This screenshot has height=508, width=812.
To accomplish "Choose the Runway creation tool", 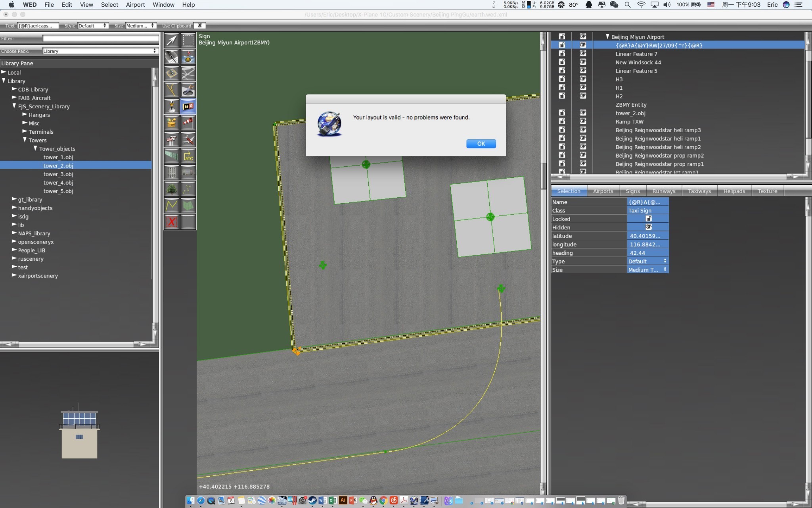I will click(172, 57).
